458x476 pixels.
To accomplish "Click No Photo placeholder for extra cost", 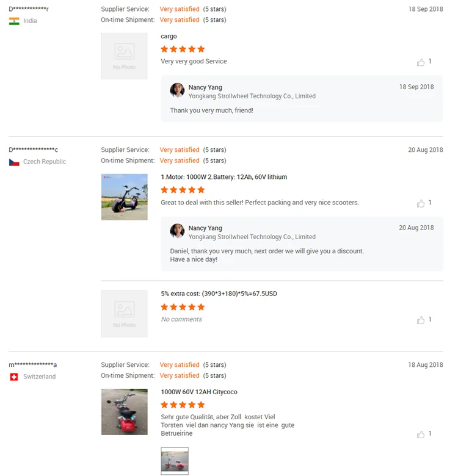I will (124, 314).
